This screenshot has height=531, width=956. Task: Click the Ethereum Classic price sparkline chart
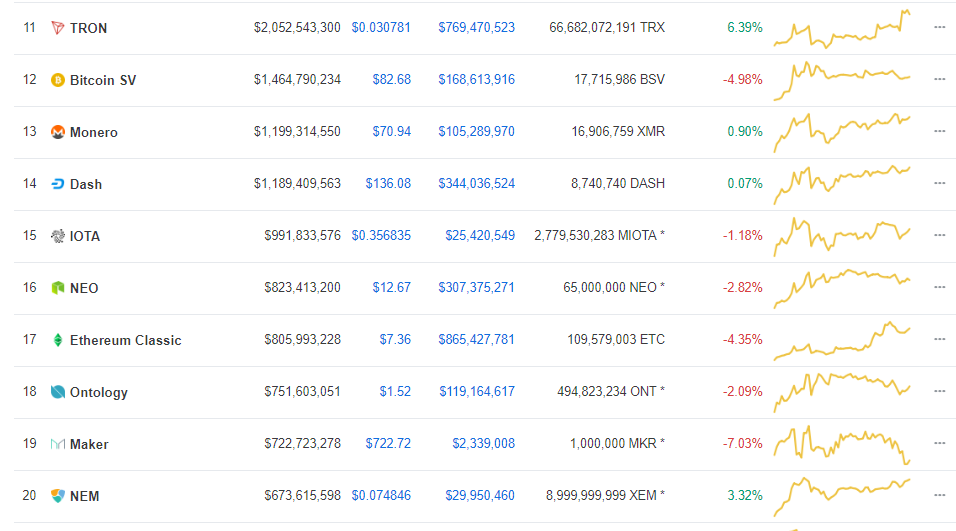pos(842,341)
